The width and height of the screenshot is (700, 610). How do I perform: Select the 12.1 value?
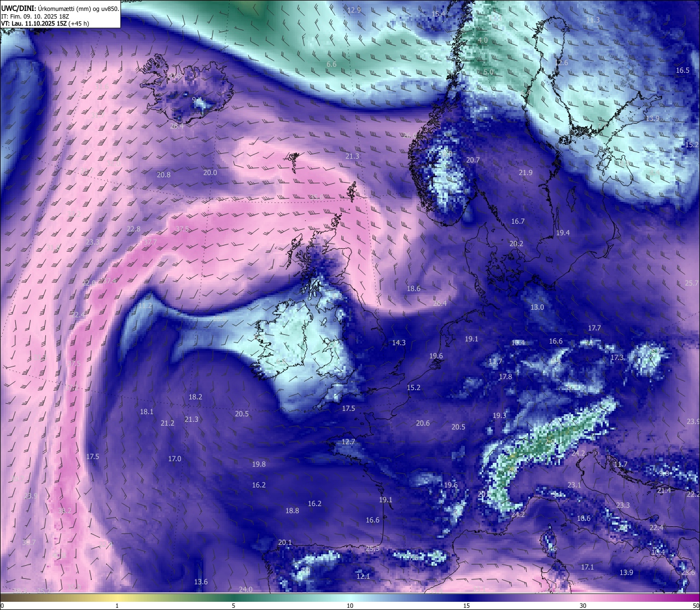coord(363,577)
